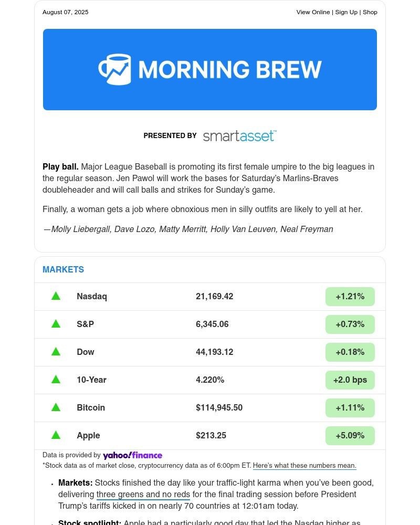Open the Shop page
The image size is (420, 525).
click(x=370, y=12)
